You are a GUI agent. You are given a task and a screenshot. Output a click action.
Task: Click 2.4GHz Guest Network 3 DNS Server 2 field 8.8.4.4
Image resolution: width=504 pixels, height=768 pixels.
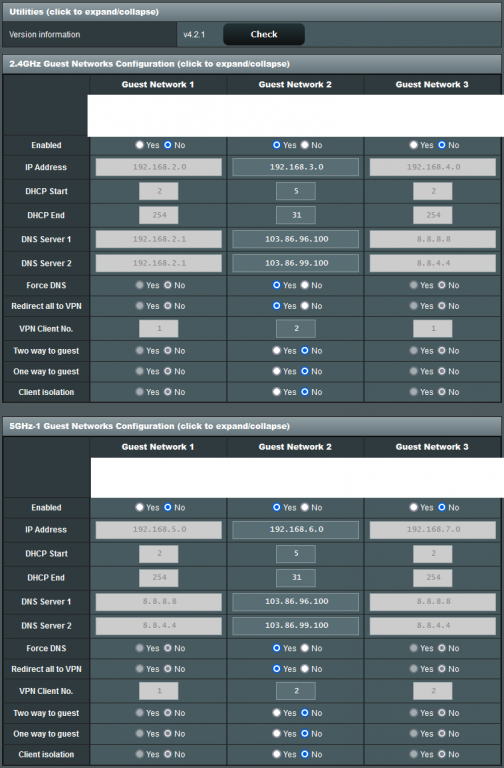point(433,263)
